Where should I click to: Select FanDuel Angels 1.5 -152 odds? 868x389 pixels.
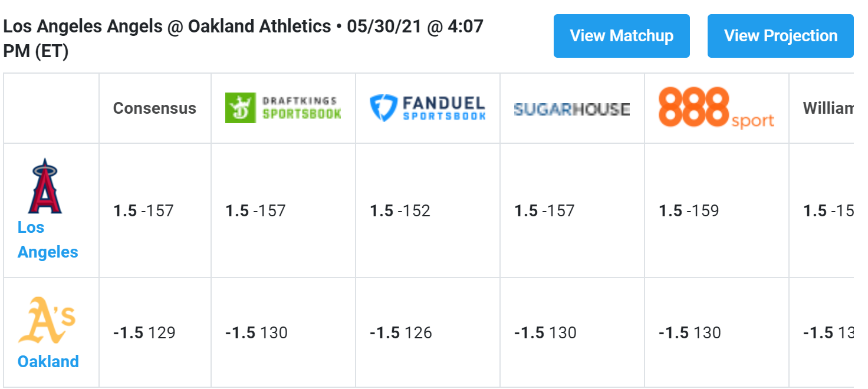click(x=400, y=210)
